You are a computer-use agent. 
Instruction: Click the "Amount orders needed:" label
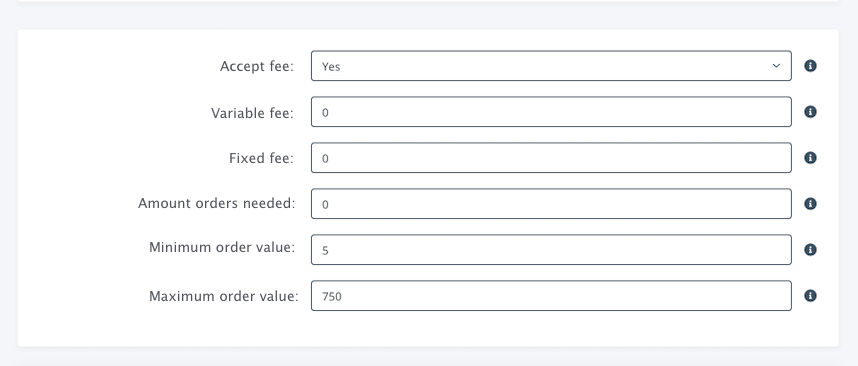point(217,204)
